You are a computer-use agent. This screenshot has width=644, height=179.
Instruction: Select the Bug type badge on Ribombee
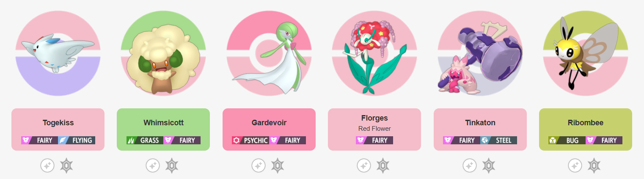(x=567, y=140)
